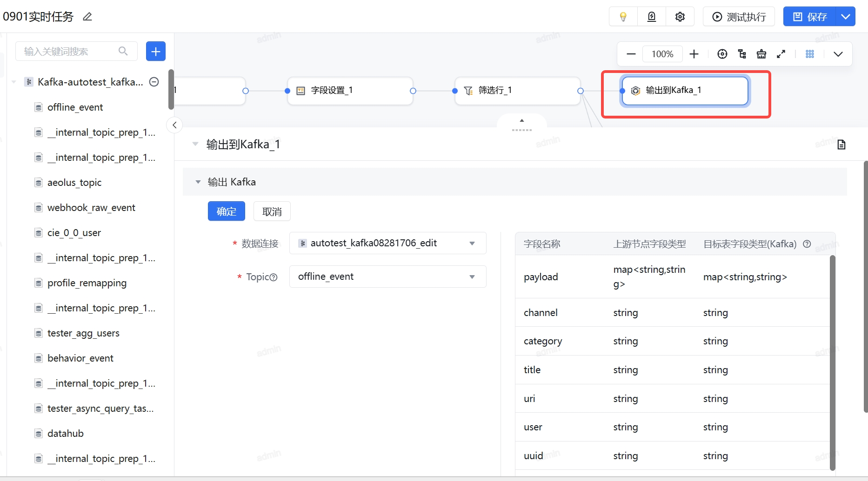Click the auto layout tree icon
Screen dimensions: 868x481
[742, 54]
